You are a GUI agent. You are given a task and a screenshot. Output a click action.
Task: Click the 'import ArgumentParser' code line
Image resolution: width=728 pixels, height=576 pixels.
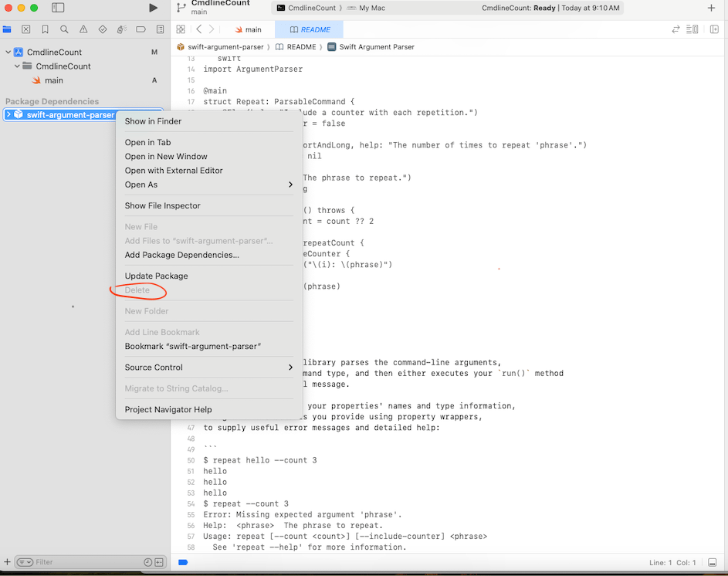click(x=253, y=69)
